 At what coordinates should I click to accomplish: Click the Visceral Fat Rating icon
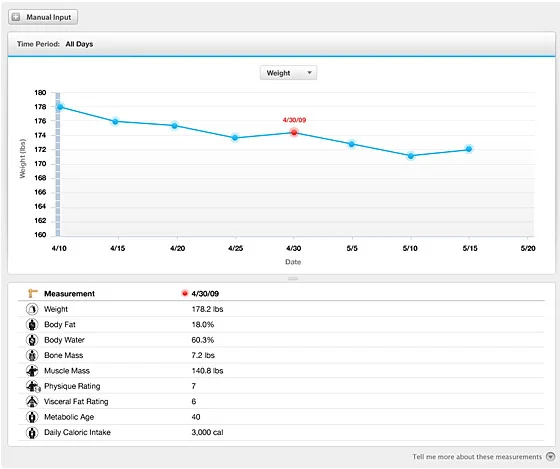pyautogui.click(x=32, y=401)
